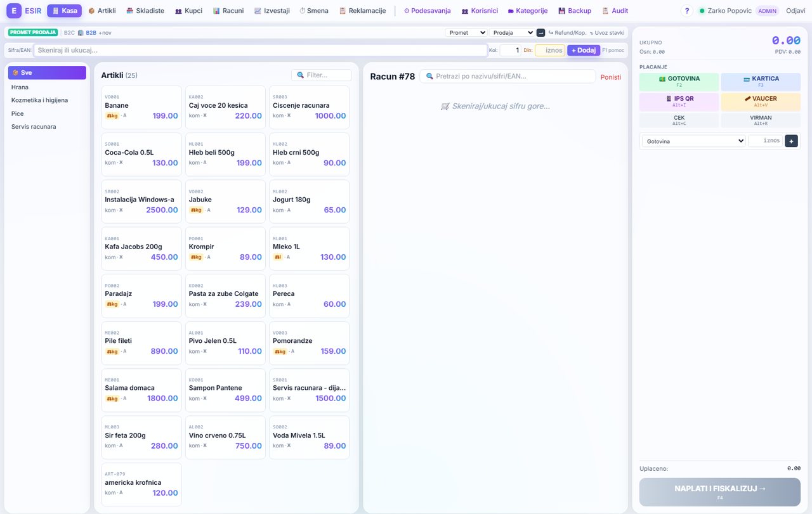812x514 pixels.
Task: Click the card icon on KARTICA
Action: click(747, 79)
